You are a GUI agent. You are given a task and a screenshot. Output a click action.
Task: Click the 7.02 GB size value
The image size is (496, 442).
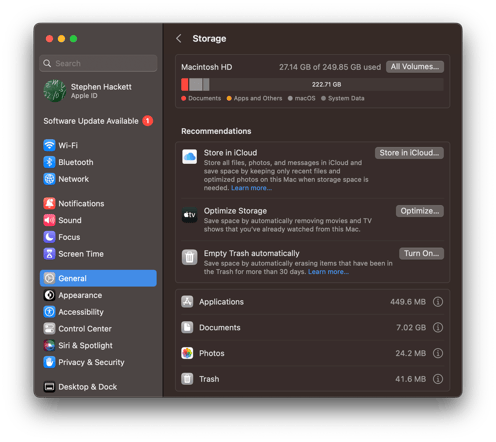[x=411, y=327]
